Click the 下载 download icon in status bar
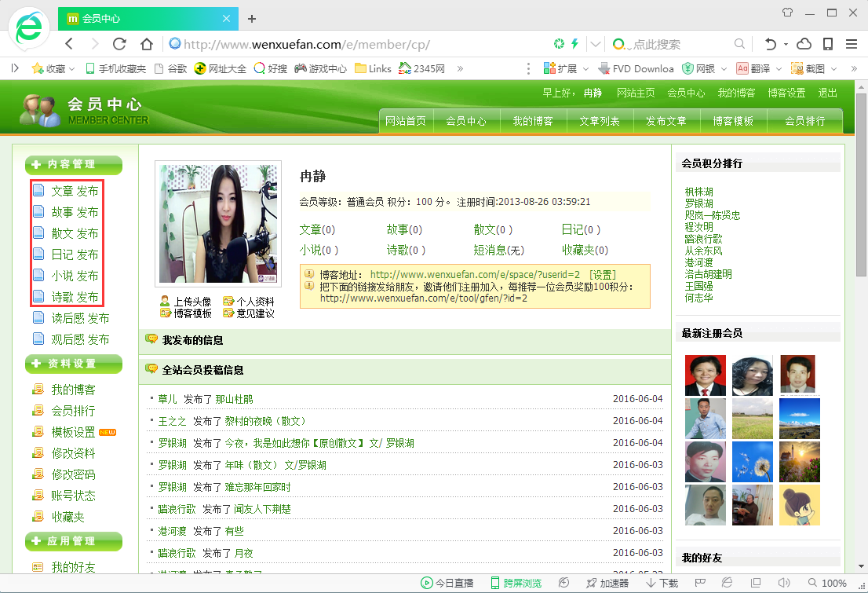Screen dimensions: 868x593 click(x=662, y=583)
